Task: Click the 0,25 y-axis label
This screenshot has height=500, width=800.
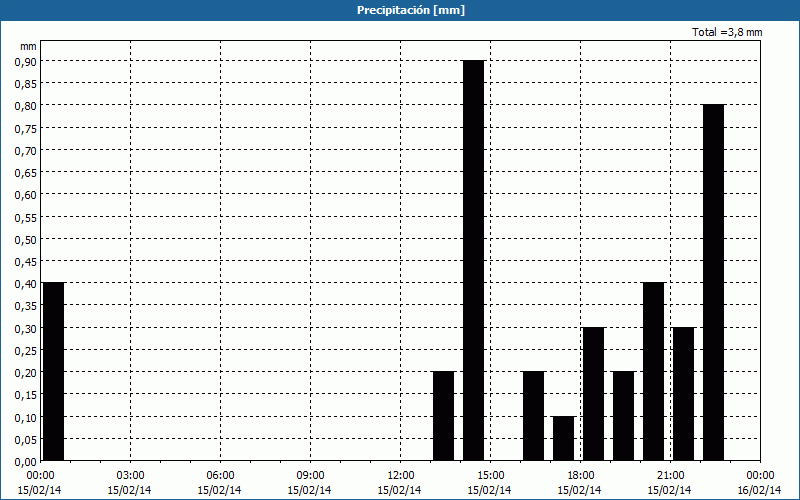Action: [26, 350]
